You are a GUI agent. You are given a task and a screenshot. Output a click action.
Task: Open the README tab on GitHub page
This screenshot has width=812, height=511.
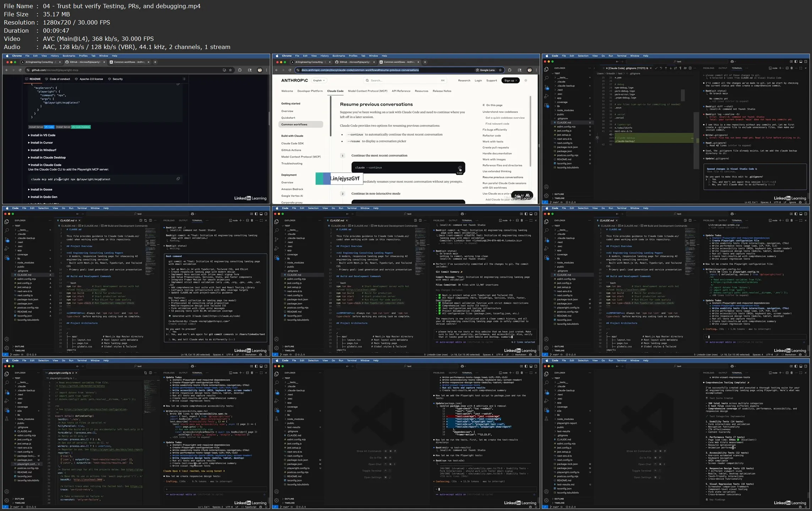click(33, 79)
